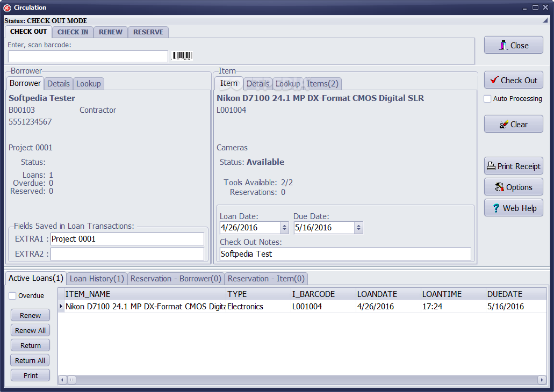Select the Nikon D7100 loan row name cell
Screen dimensions: 554x392
coord(145,307)
